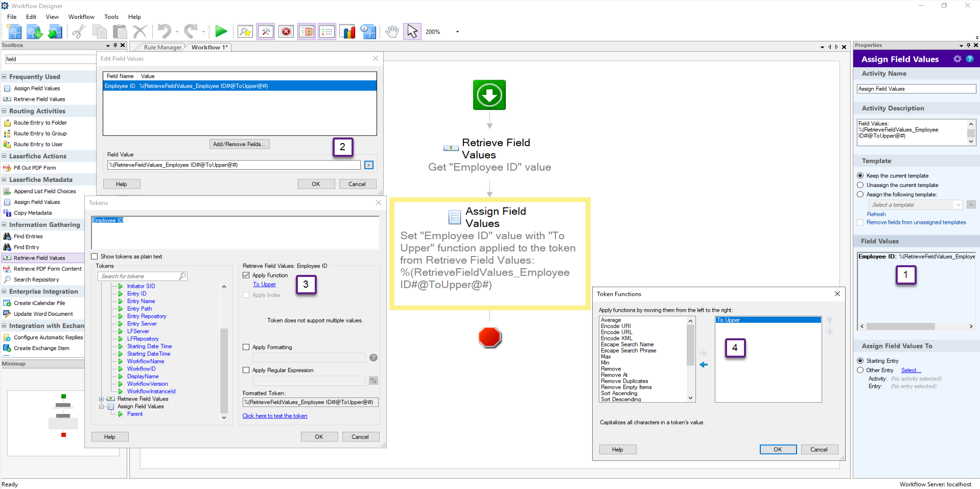Click the Add/Remove Fields button

tap(239, 144)
